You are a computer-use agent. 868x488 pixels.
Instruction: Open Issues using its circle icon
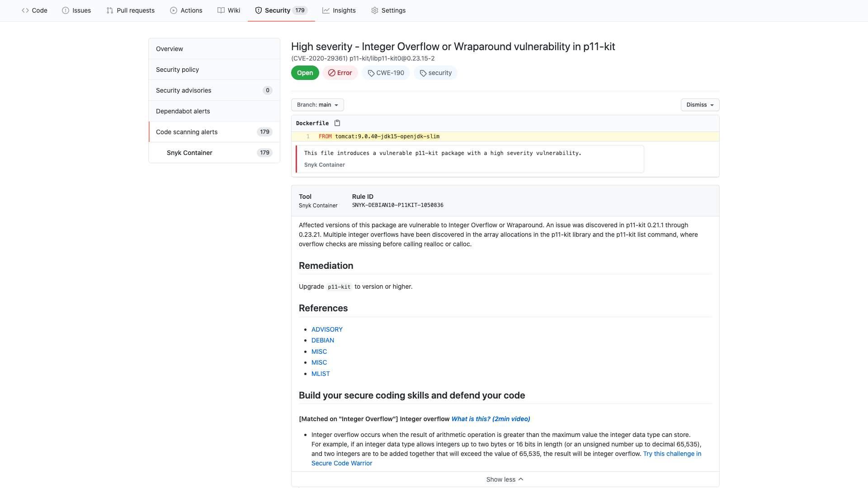(65, 10)
